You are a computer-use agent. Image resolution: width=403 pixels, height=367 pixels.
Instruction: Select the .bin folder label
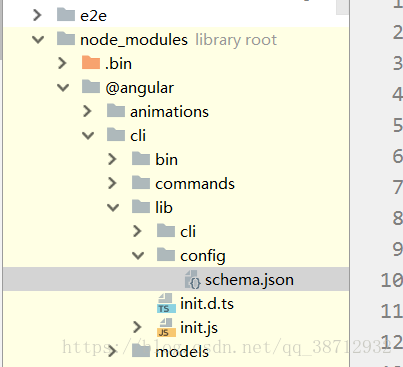coord(119,64)
